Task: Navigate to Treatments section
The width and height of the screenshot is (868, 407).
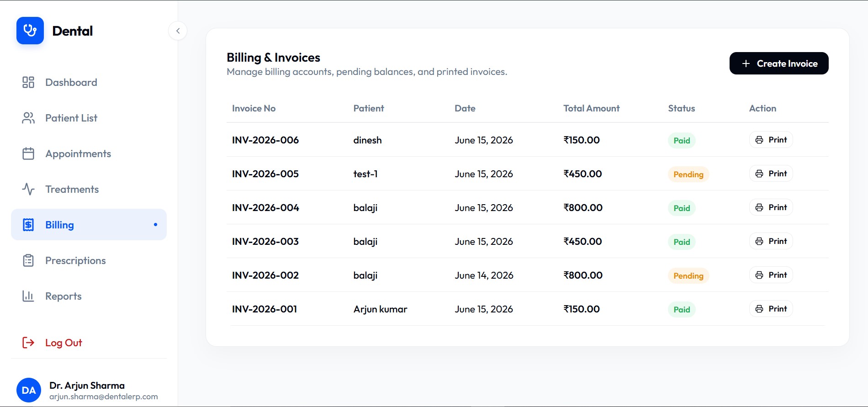Action: tap(89, 189)
